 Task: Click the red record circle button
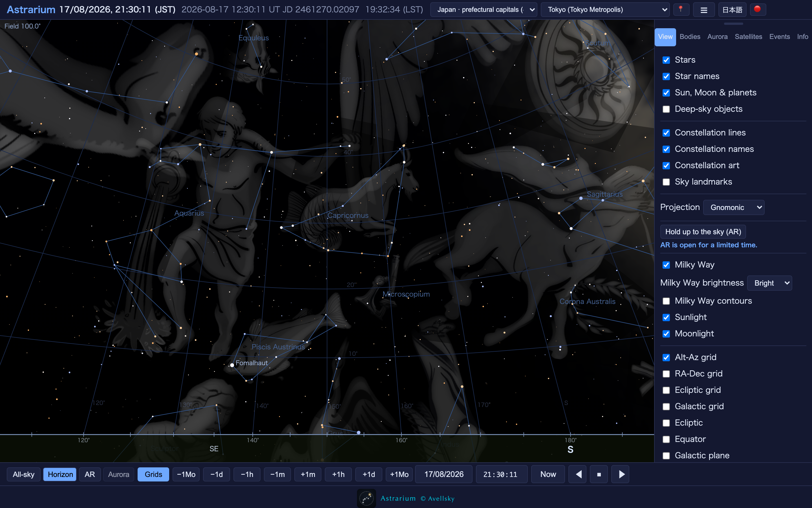tap(757, 9)
